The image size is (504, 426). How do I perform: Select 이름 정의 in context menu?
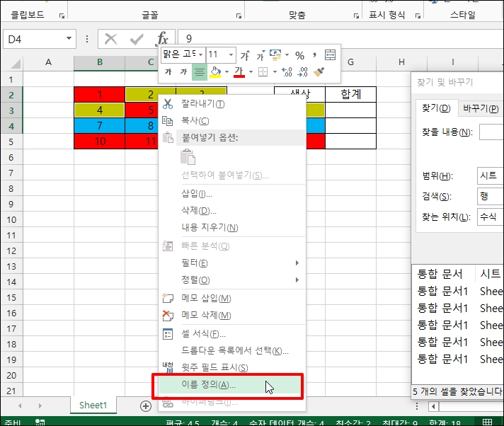pyautogui.click(x=230, y=384)
